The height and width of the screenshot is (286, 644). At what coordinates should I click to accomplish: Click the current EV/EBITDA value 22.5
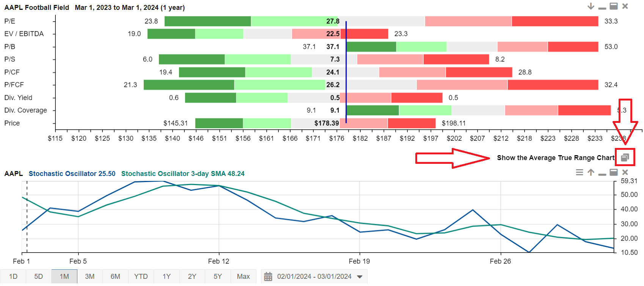tap(333, 34)
